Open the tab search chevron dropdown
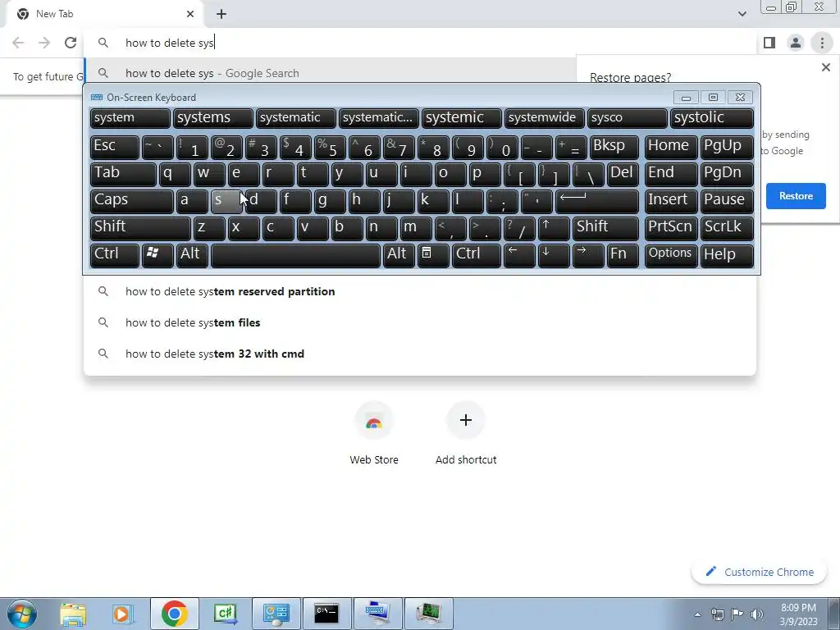 pos(742,14)
